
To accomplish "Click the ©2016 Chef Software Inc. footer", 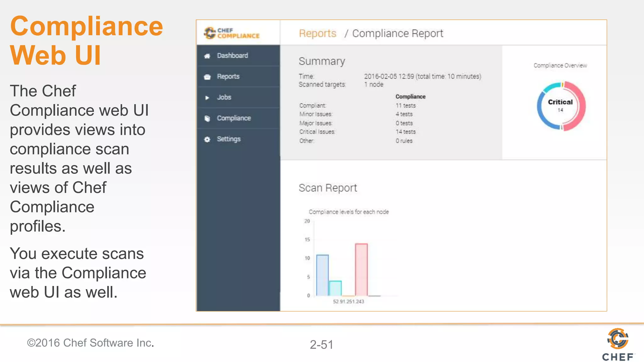I will [x=91, y=343].
